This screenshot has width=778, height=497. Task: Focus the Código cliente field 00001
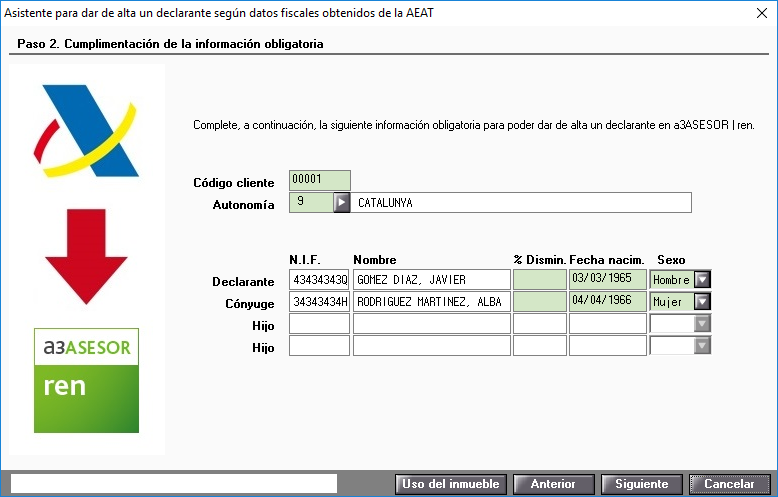[320, 180]
